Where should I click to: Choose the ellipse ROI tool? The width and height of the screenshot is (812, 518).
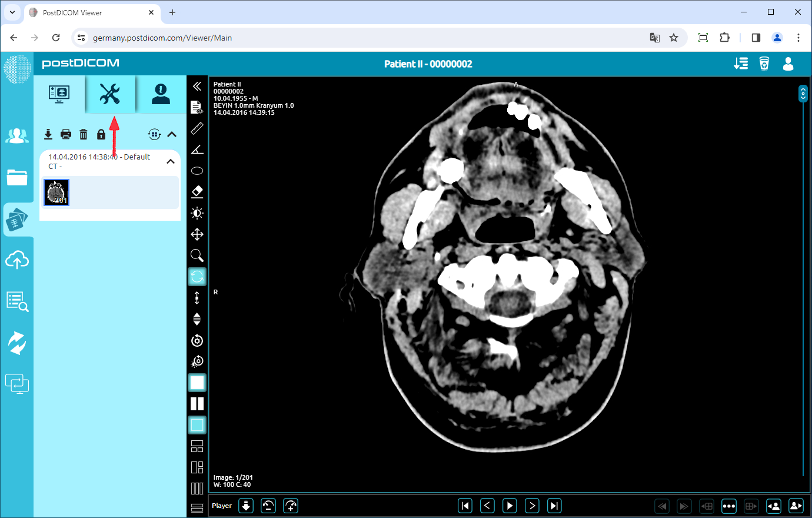197,171
